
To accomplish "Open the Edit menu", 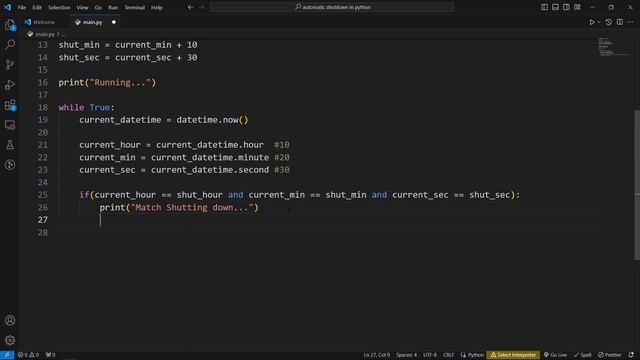I will (37, 7).
